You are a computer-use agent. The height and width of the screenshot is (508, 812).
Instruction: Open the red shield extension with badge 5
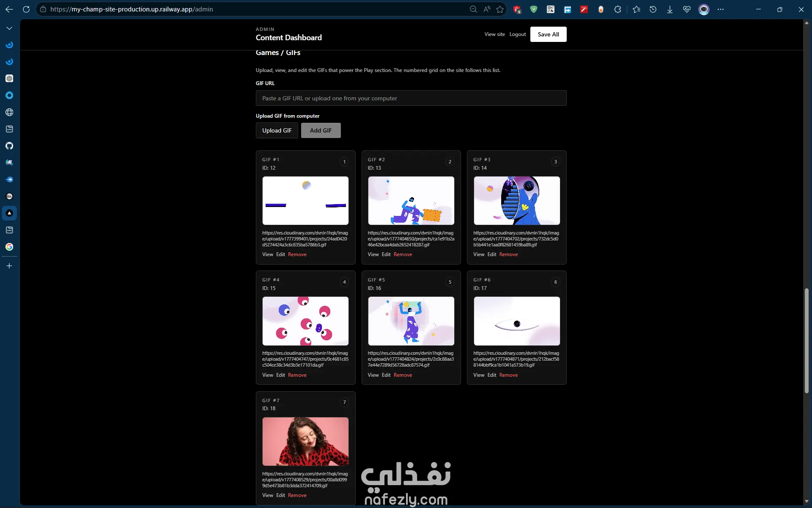coord(517,9)
